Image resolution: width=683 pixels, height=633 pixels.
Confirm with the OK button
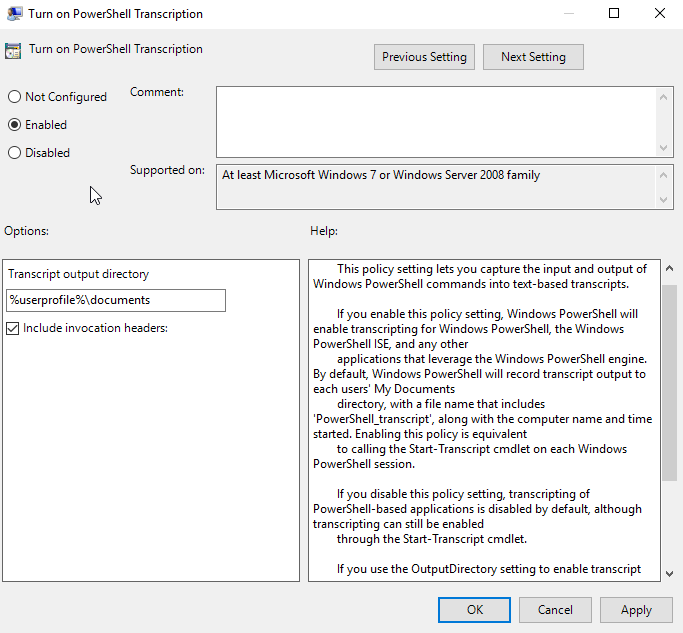[474, 609]
